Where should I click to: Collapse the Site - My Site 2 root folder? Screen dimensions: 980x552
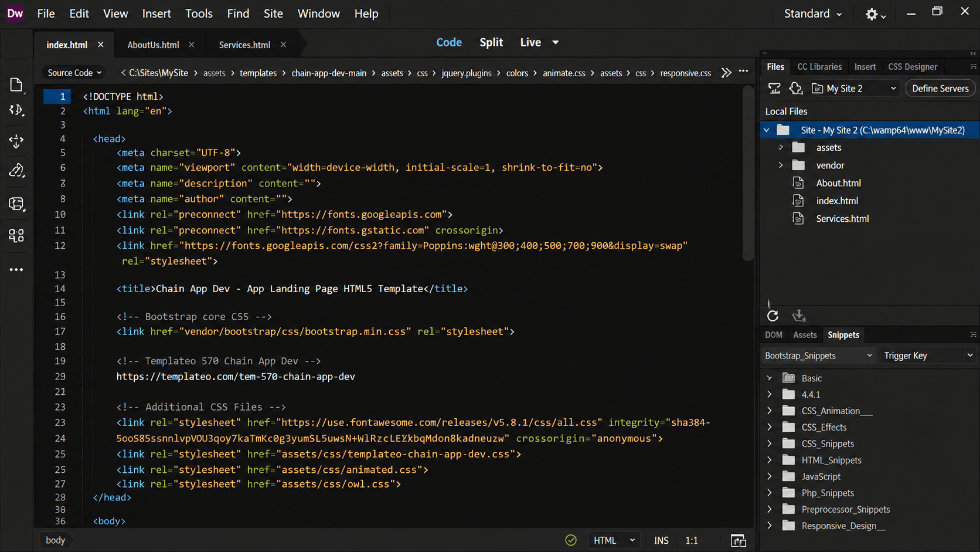coord(767,130)
